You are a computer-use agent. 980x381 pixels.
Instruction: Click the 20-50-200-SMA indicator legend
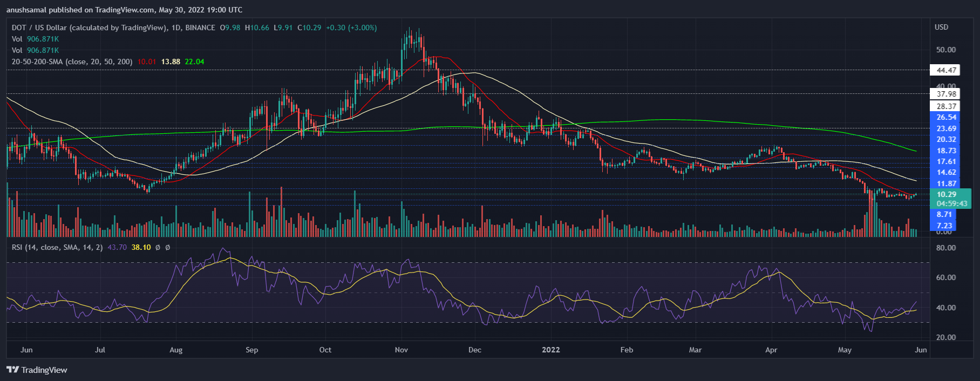pyautogui.click(x=71, y=62)
